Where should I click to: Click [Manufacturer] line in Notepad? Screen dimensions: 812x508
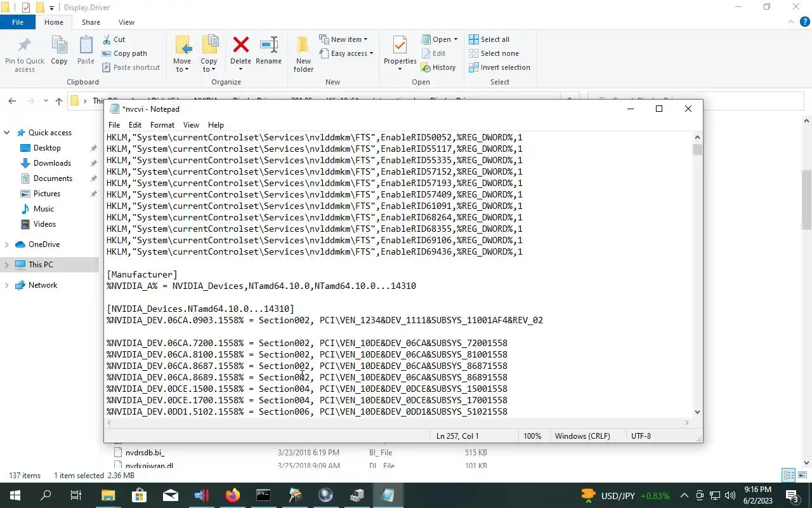(x=142, y=274)
